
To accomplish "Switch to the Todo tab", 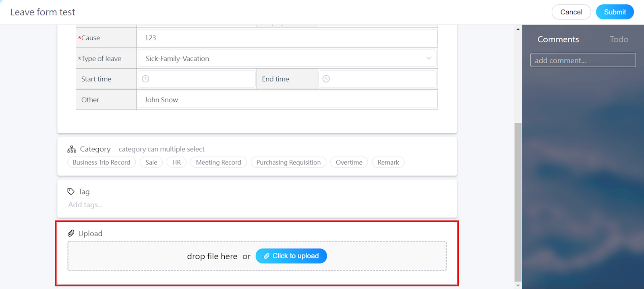I will (619, 39).
